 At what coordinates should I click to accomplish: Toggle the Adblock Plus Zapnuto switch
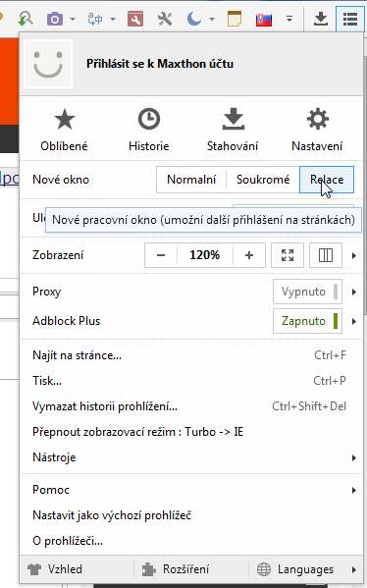[307, 321]
